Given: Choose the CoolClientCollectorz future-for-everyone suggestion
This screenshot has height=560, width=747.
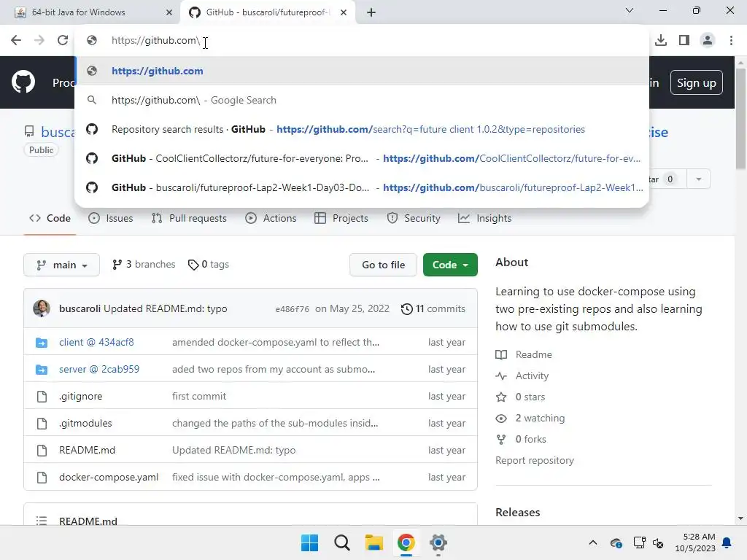Looking at the screenshot, I should coord(362,158).
